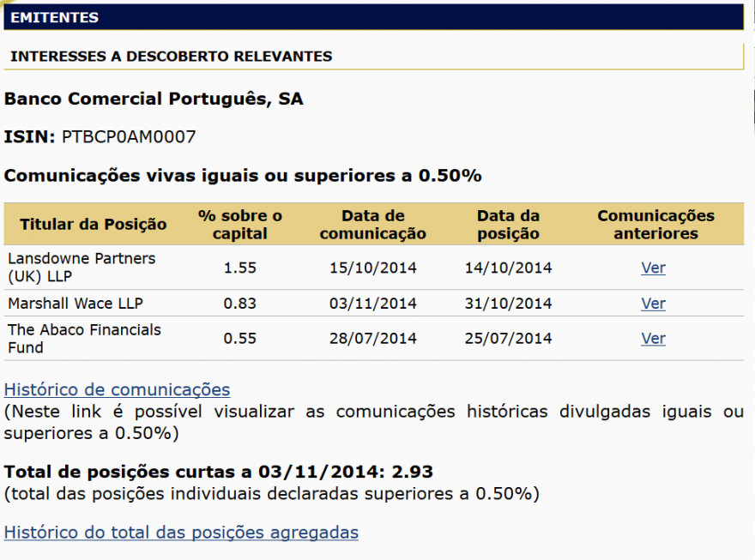Image resolution: width=755 pixels, height=560 pixels.
Task: Click Comunicações anteriores column header
Action: 655,224
